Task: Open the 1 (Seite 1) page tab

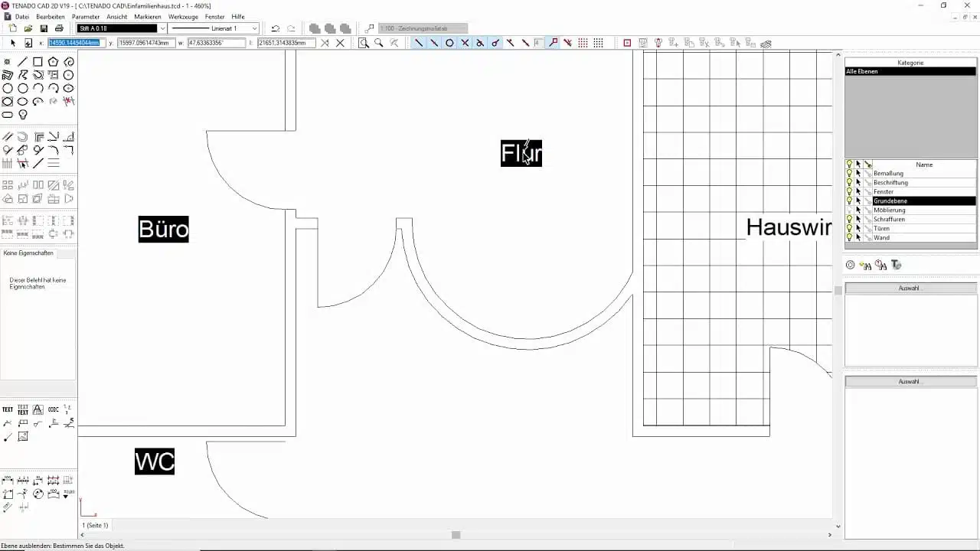Action: tap(96, 526)
